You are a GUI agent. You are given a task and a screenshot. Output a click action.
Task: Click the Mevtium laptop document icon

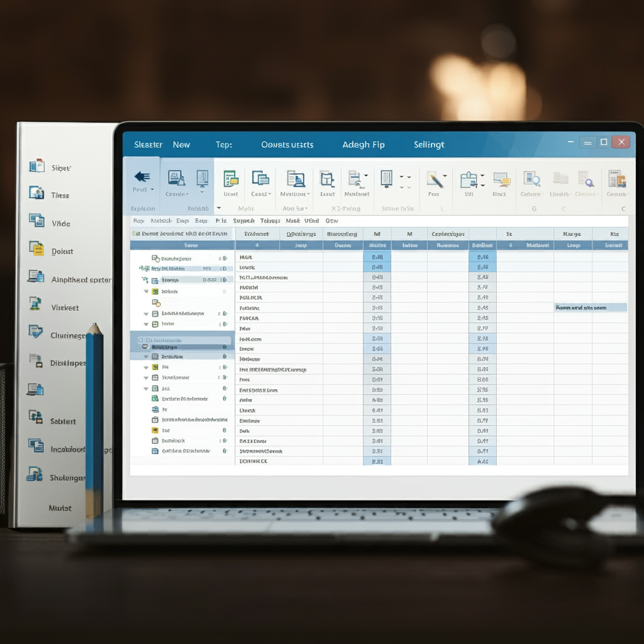click(296, 179)
